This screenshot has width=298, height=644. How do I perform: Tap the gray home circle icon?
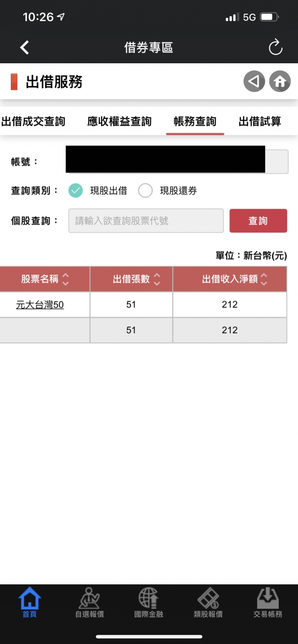(x=280, y=81)
